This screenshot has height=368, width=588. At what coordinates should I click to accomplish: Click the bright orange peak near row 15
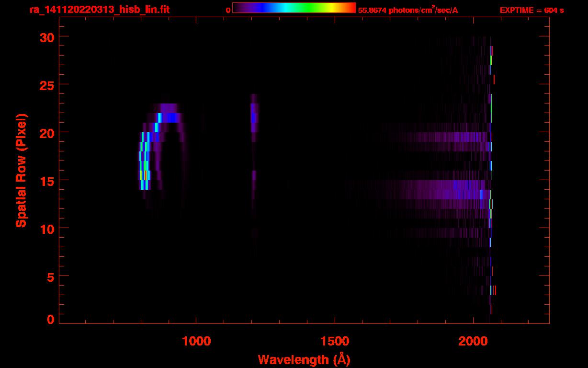click(146, 175)
